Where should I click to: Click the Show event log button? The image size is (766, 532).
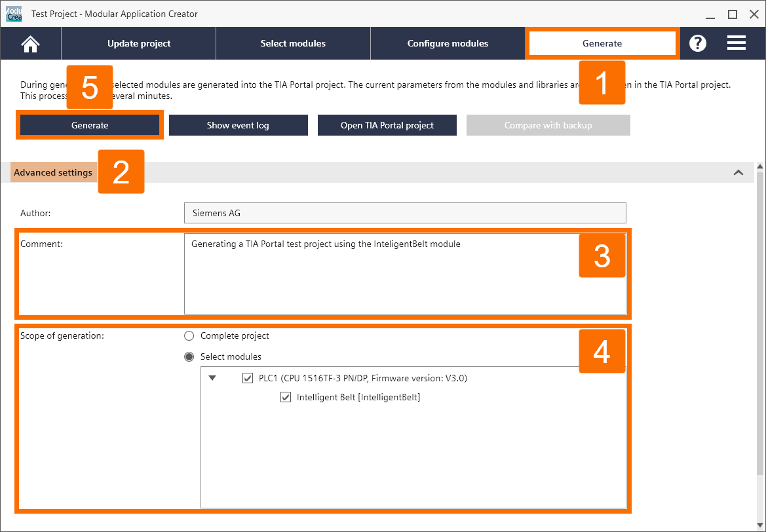pos(238,125)
